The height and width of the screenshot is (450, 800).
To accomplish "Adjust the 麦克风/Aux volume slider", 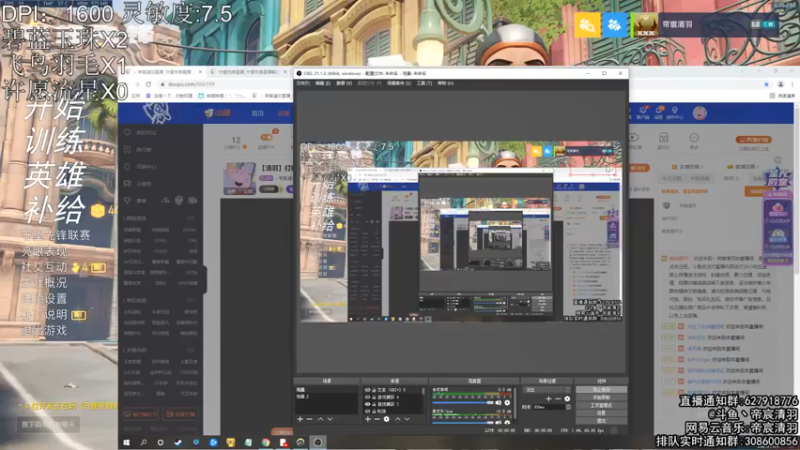I will (x=463, y=422).
